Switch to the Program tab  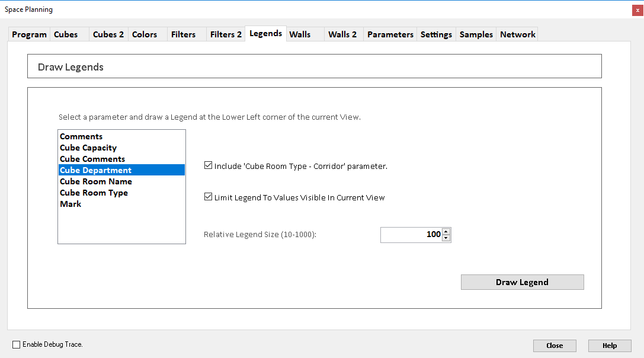(x=29, y=34)
